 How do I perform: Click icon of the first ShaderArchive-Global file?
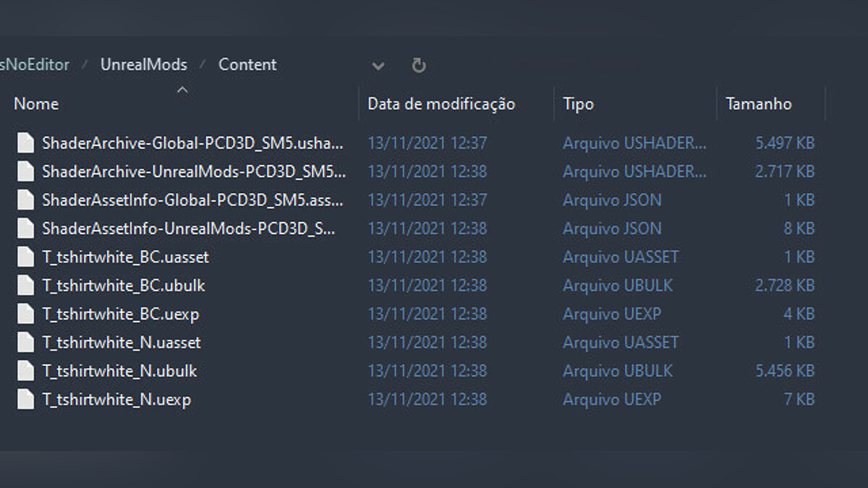pos(26,143)
